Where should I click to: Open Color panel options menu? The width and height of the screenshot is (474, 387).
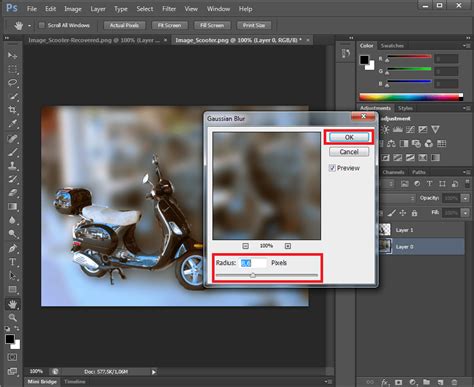466,46
